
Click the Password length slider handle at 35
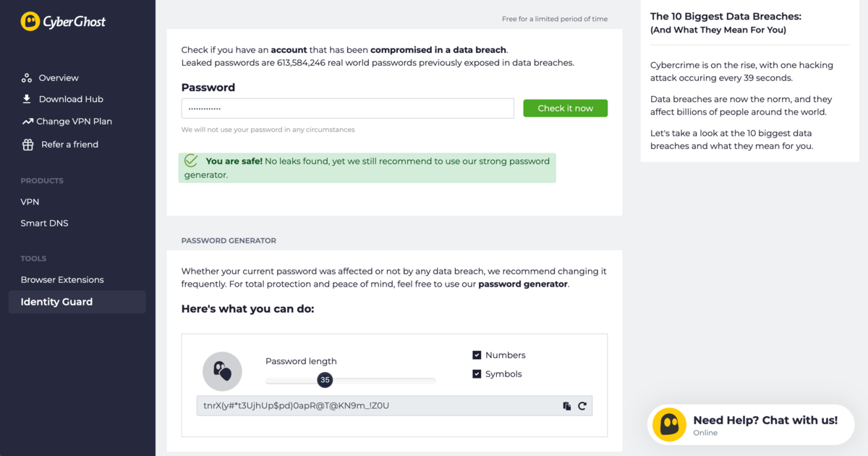pos(325,380)
